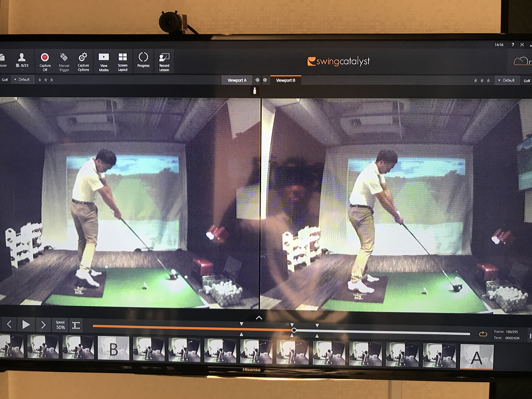This screenshot has width=532, height=399.
Task: Change playback Speed 50%
Action: coord(60,325)
